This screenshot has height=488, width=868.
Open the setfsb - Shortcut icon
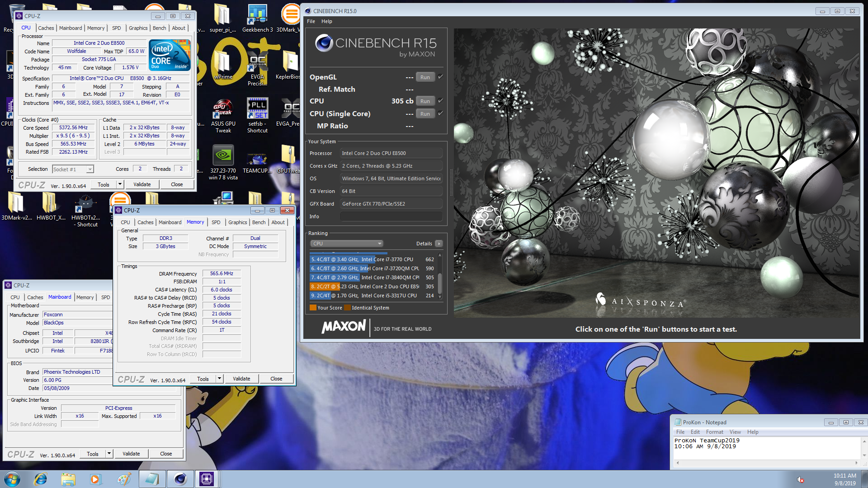point(257,116)
